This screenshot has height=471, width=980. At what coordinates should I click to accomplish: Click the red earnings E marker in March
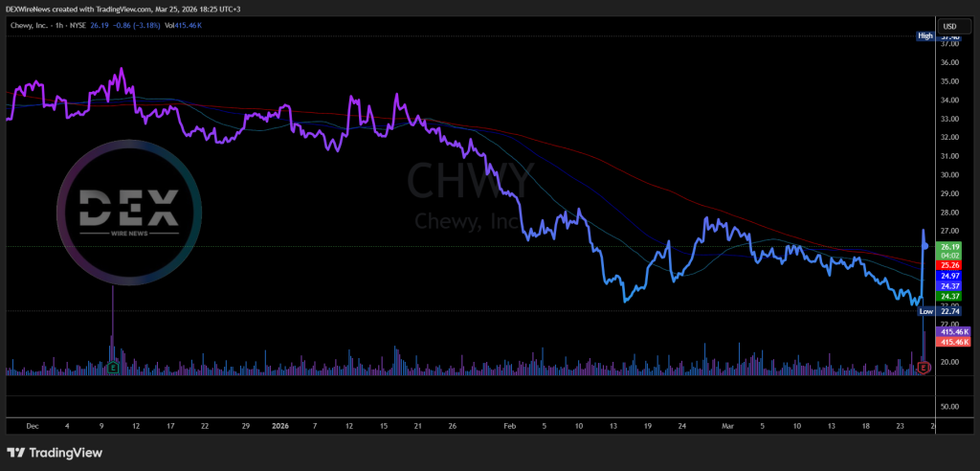coord(924,368)
